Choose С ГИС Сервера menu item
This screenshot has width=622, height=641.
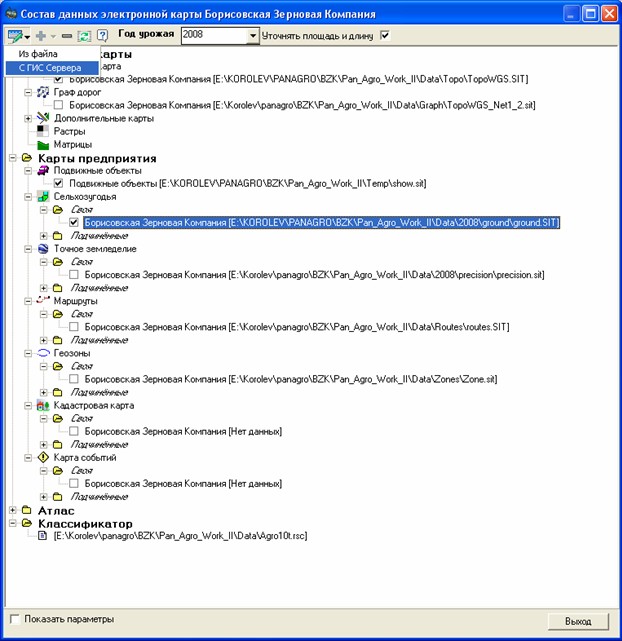[50, 67]
